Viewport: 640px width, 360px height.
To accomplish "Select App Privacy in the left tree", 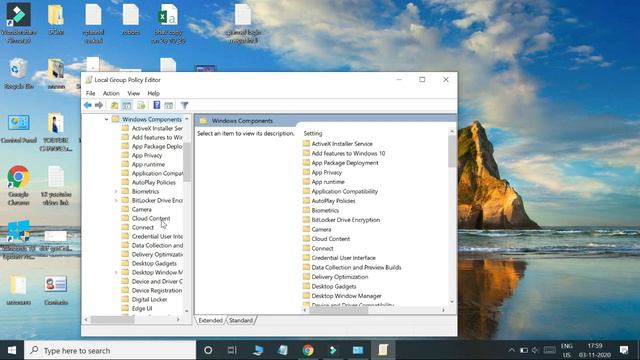I will (147, 155).
